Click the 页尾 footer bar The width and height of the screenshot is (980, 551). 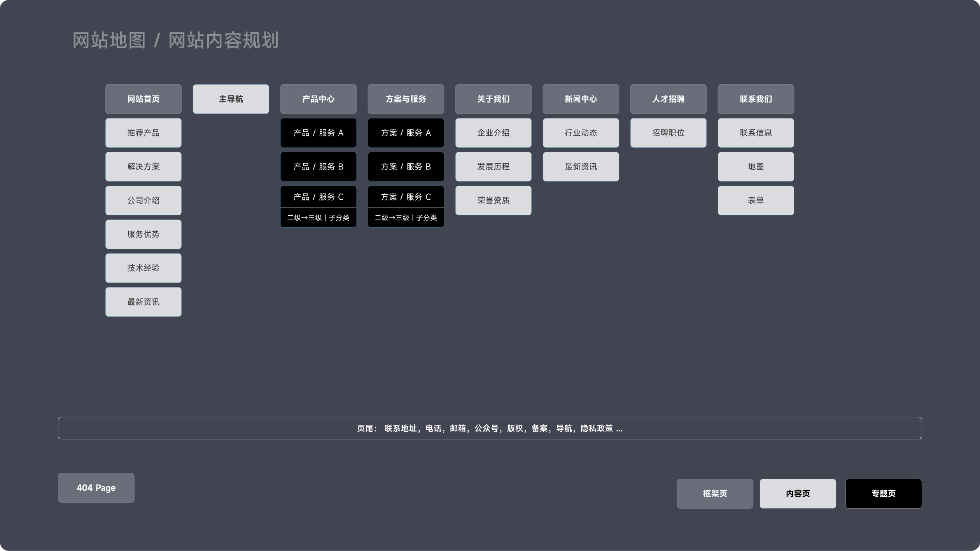point(490,428)
